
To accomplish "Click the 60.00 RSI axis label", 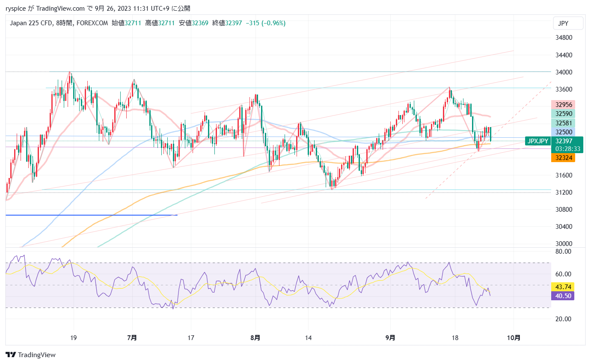I will click(563, 274).
